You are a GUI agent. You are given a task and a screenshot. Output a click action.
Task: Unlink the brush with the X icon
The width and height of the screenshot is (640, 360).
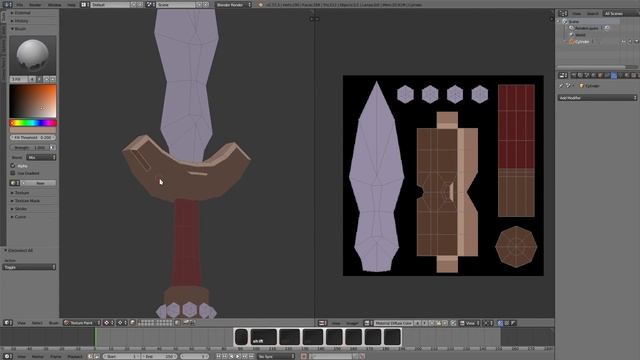click(53, 79)
